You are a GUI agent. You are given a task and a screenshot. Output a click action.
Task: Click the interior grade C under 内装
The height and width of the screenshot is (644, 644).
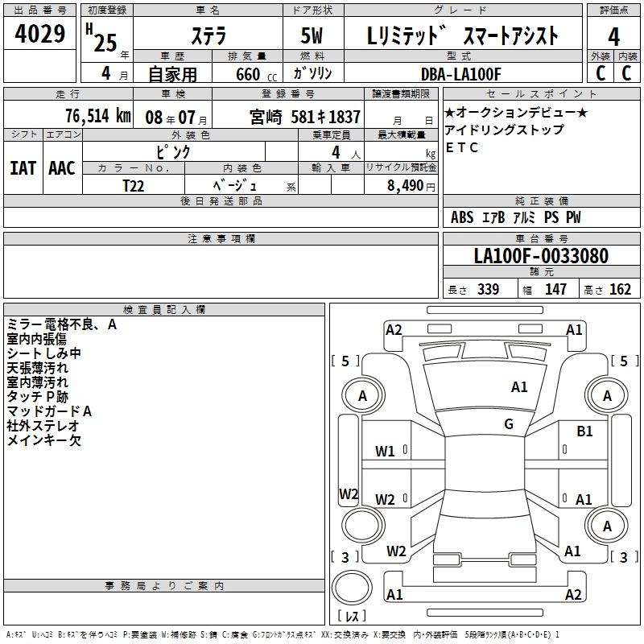click(x=627, y=73)
